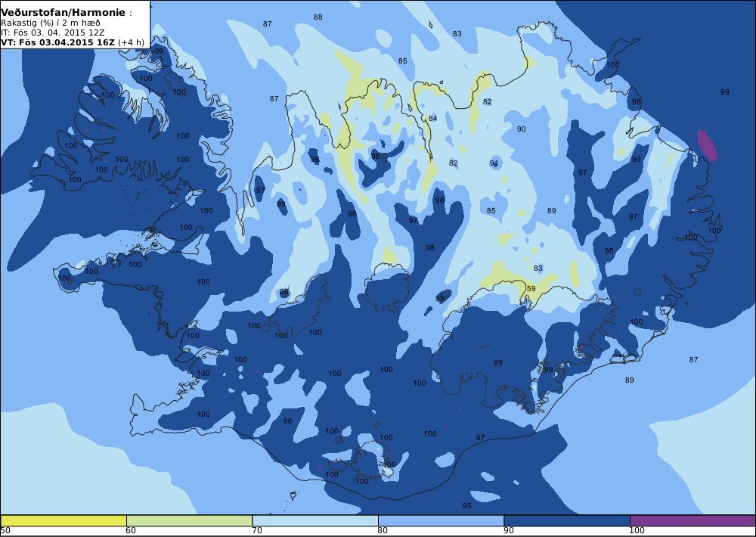The width and height of the screenshot is (756, 537).
Task: Select the 84 humidity value on the map
Action: point(433,118)
